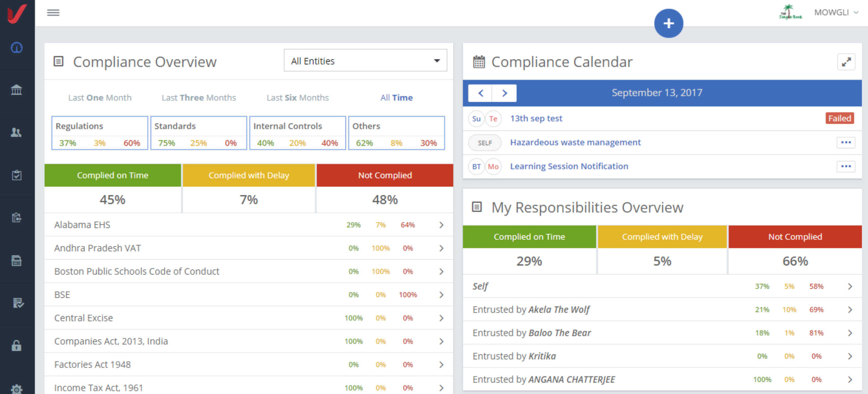Go to previous calendar date
This screenshot has height=394, width=868.
point(481,93)
